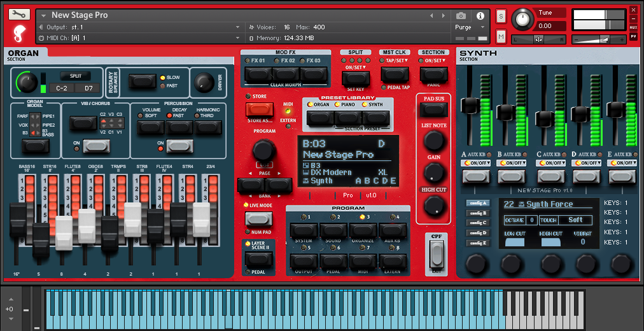The image size is (644, 331).
Task: Open SPLIT ON/SET dropdown
Action: 355,67
